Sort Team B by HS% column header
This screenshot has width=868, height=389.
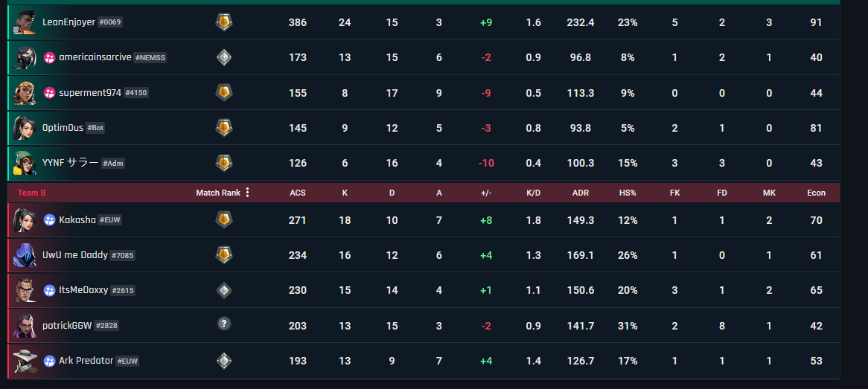(628, 193)
